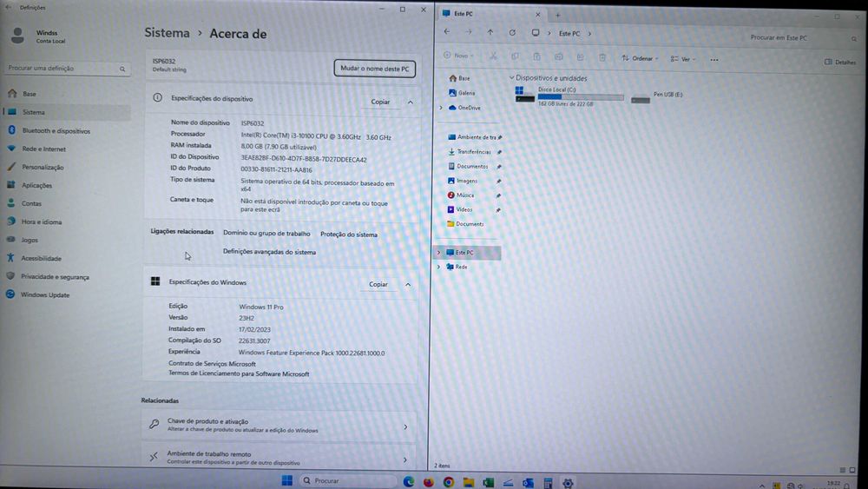Launch Google Chrome from the taskbar
This screenshot has width=868, height=489.
(449, 482)
